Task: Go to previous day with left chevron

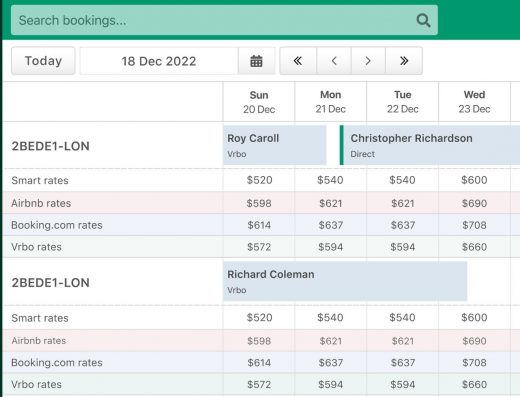Action: [x=334, y=61]
